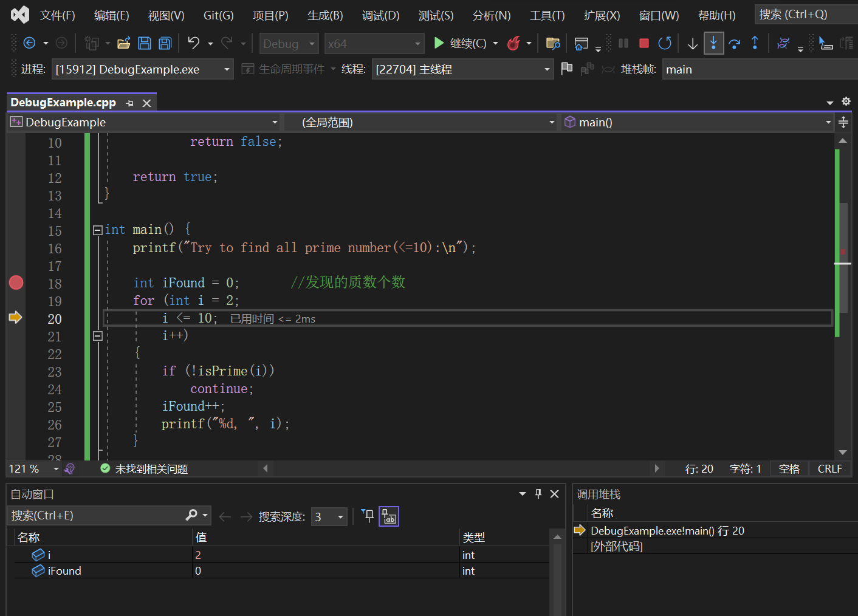Click the stack frame field showing main
Image resolution: width=858 pixels, height=616 pixels.
coord(760,69)
